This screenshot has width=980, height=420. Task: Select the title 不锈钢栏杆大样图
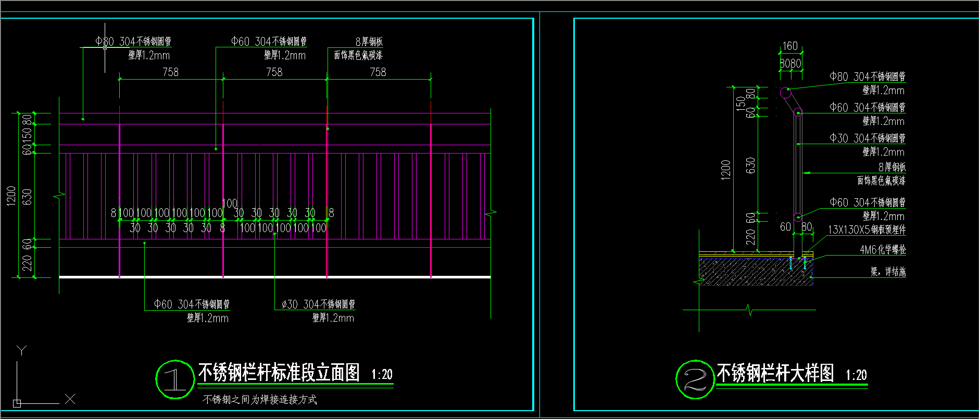775,374
